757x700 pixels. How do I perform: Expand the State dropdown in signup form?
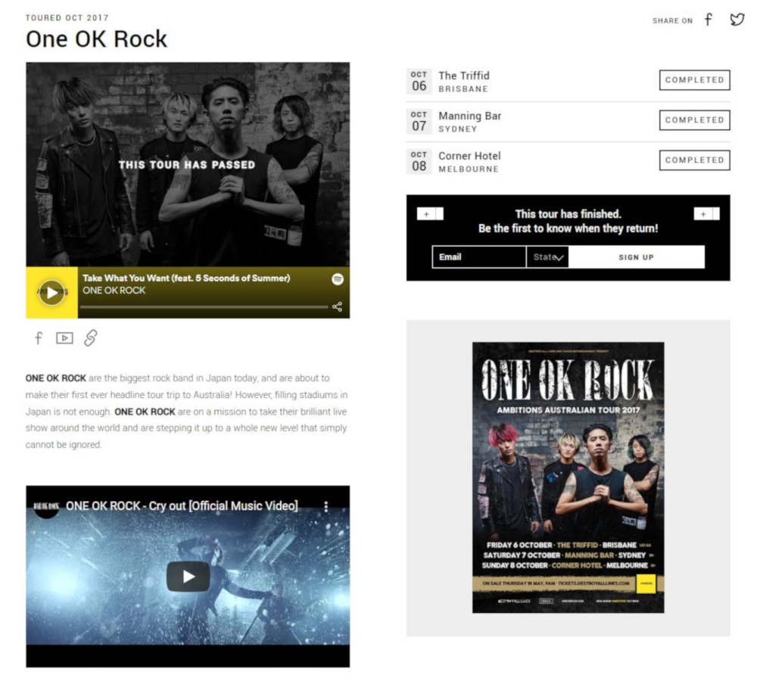[x=547, y=257]
